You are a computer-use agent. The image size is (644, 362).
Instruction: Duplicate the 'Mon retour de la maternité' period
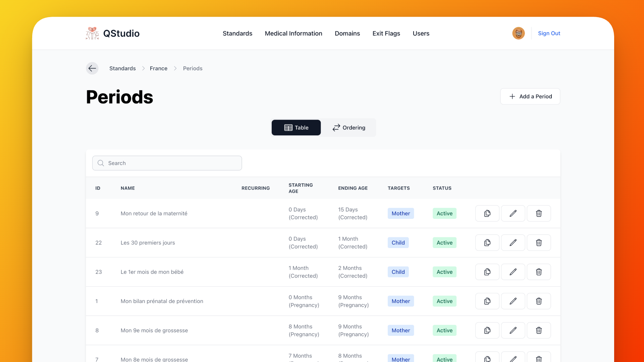pos(487,214)
